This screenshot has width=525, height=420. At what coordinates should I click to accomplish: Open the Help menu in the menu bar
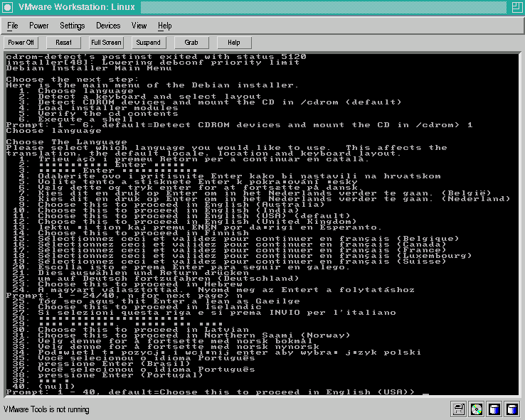165,26
